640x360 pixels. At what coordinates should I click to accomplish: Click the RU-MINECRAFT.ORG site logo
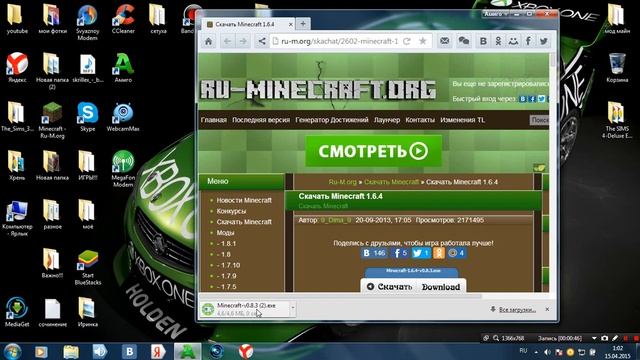click(318, 90)
